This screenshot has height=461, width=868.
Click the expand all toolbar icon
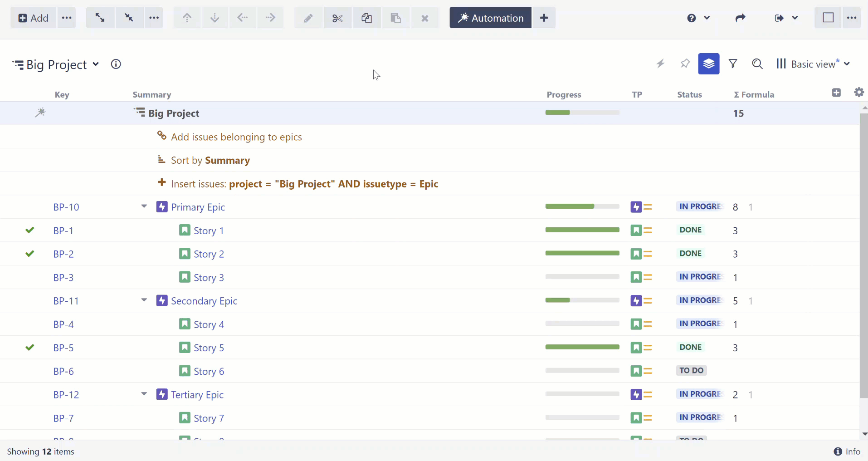(100, 18)
